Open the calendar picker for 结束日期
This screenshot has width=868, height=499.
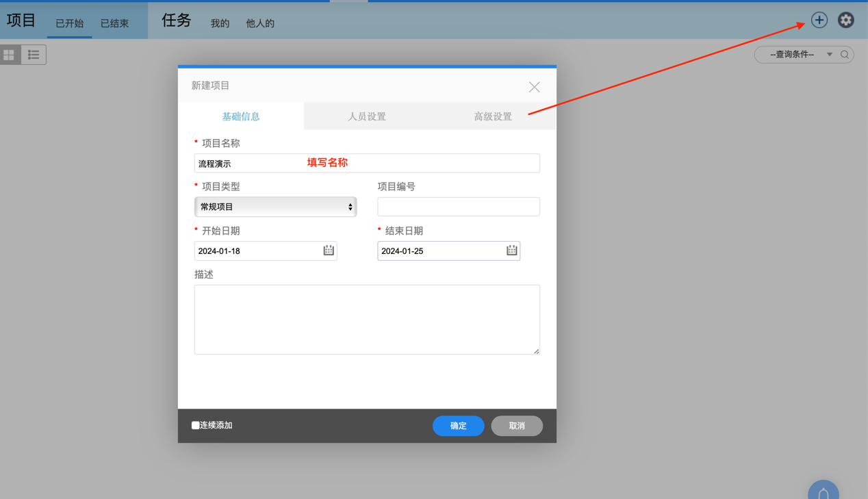(511, 251)
